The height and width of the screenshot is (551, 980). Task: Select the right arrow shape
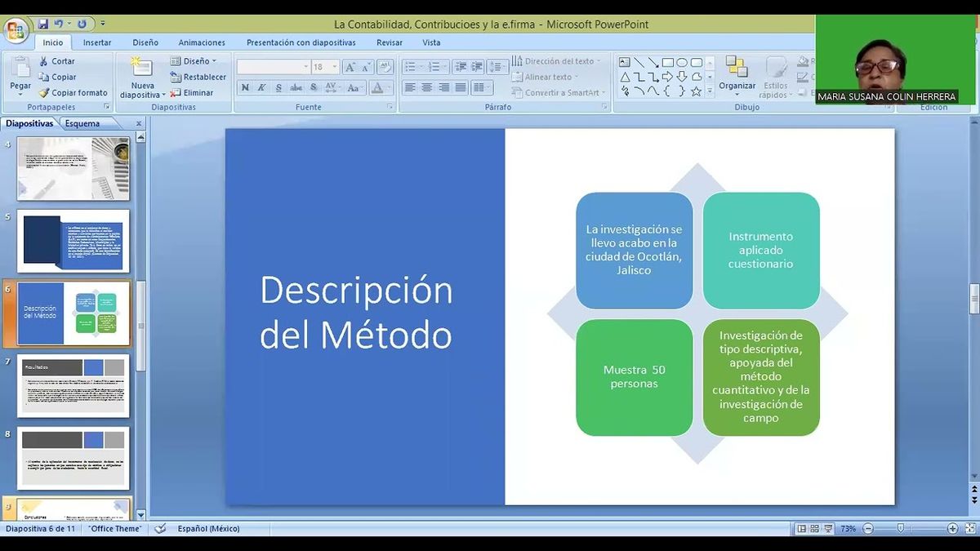point(667,77)
